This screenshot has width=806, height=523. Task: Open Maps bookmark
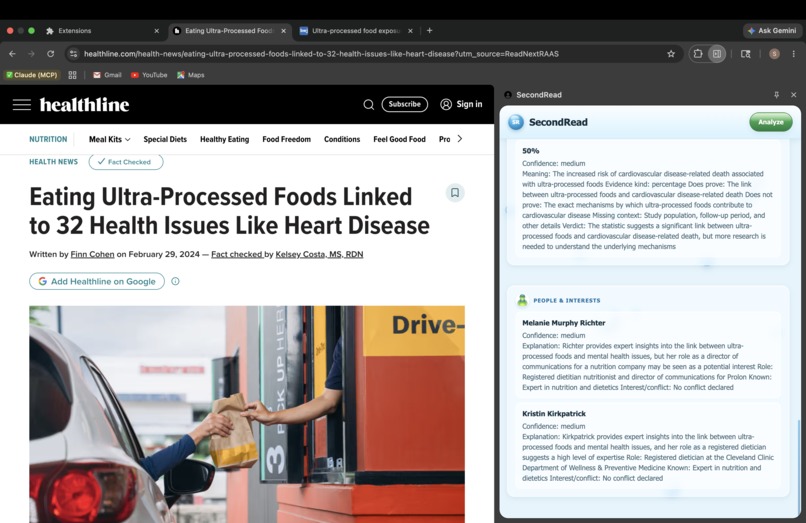(x=191, y=75)
